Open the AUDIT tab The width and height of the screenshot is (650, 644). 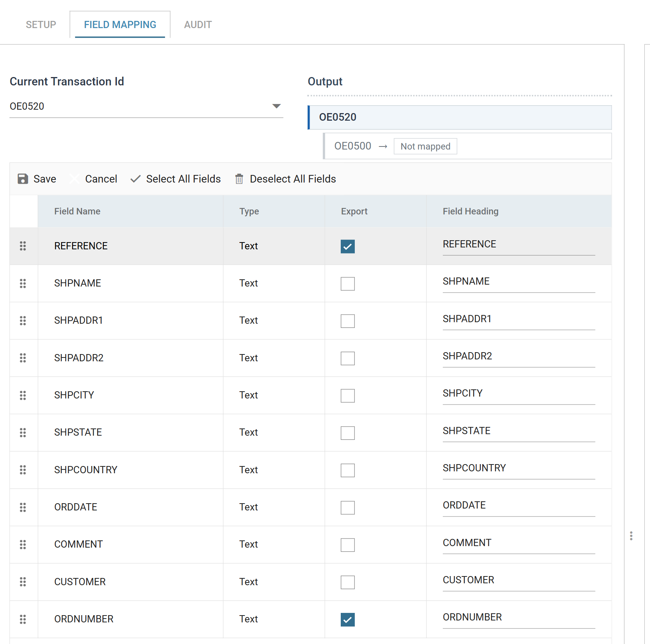(198, 25)
